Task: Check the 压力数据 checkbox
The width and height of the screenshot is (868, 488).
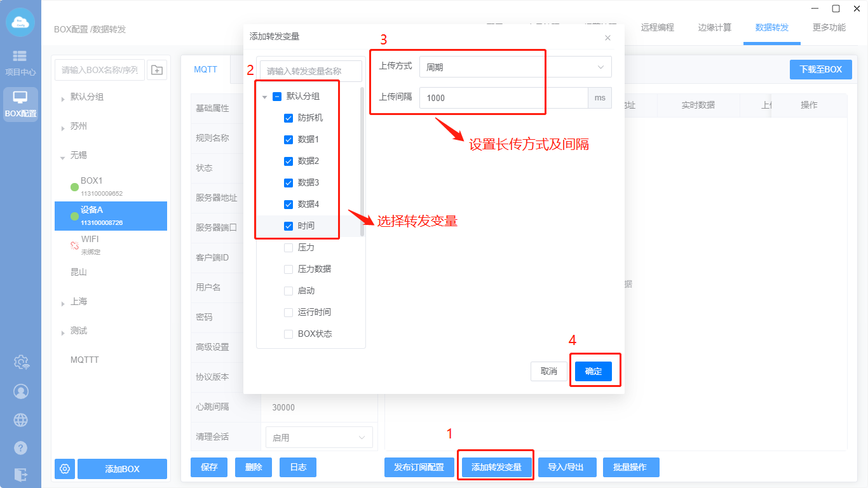Action: [288, 269]
